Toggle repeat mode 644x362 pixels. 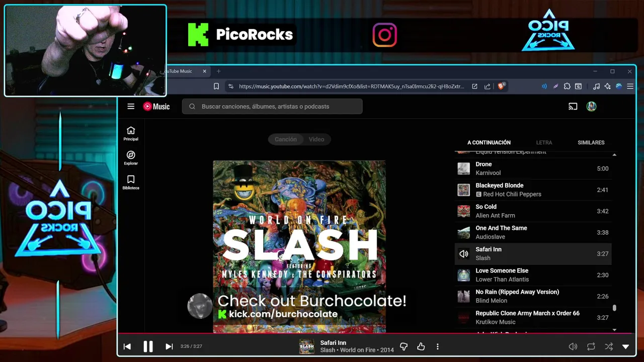click(591, 346)
